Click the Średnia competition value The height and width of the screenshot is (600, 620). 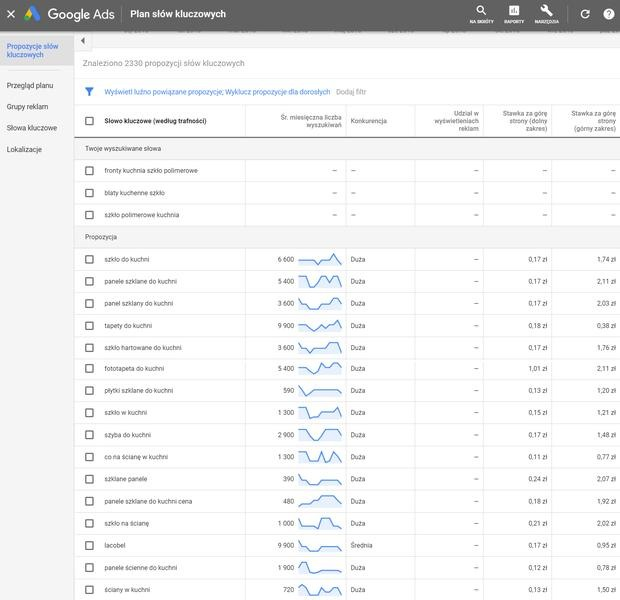[361, 546]
